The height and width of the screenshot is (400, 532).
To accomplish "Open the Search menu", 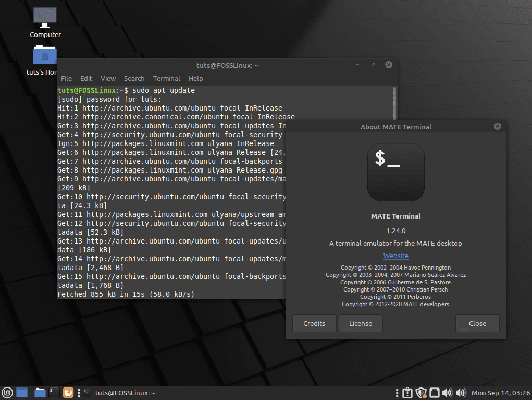I will 134,78.
